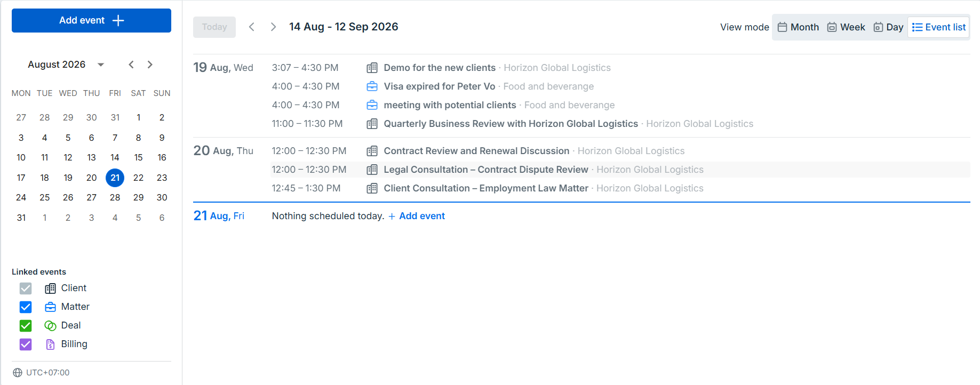Image resolution: width=980 pixels, height=385 pixels.
Task: Click the Billing document icon in Linked events
Action: click(50, 344)
